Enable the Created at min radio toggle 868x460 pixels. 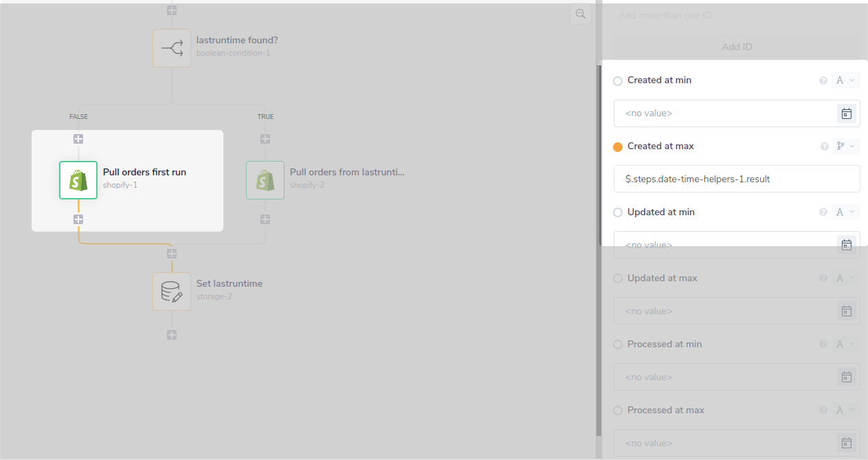pos(618,80)
